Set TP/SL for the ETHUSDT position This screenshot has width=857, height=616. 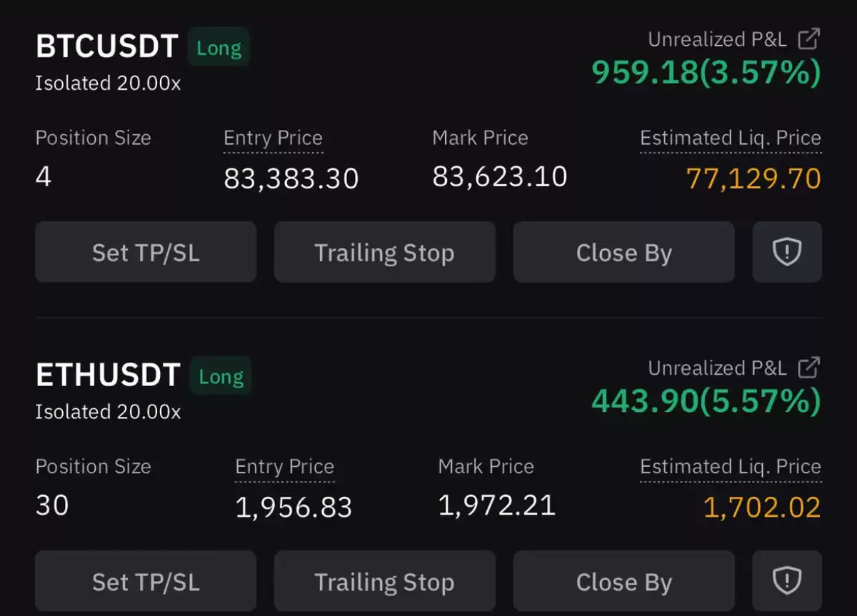[146, 581]
